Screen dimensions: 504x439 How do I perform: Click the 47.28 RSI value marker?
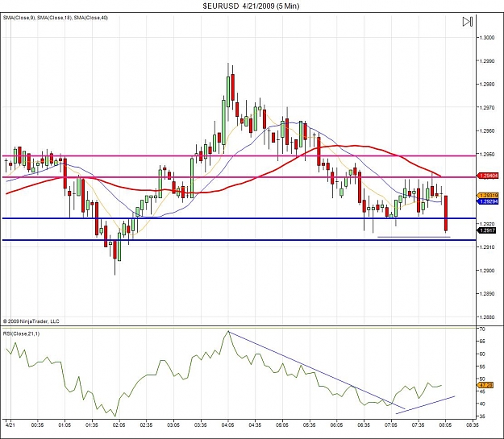(486, 385)
